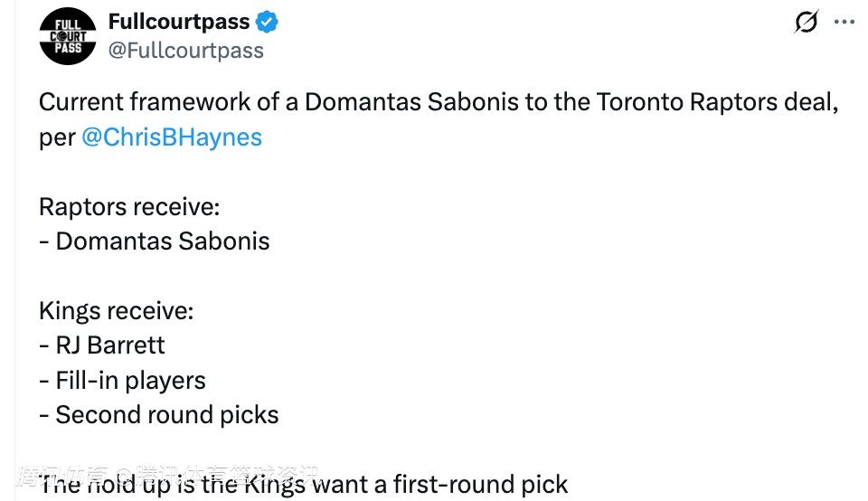Click the @Fullcourtpass handle
868x501 pixels.
185,51
